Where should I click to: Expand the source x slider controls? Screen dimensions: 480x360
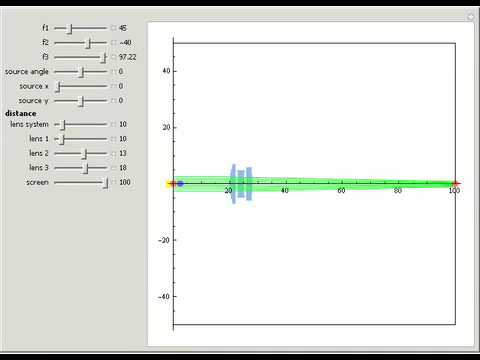tap(113, 86)
